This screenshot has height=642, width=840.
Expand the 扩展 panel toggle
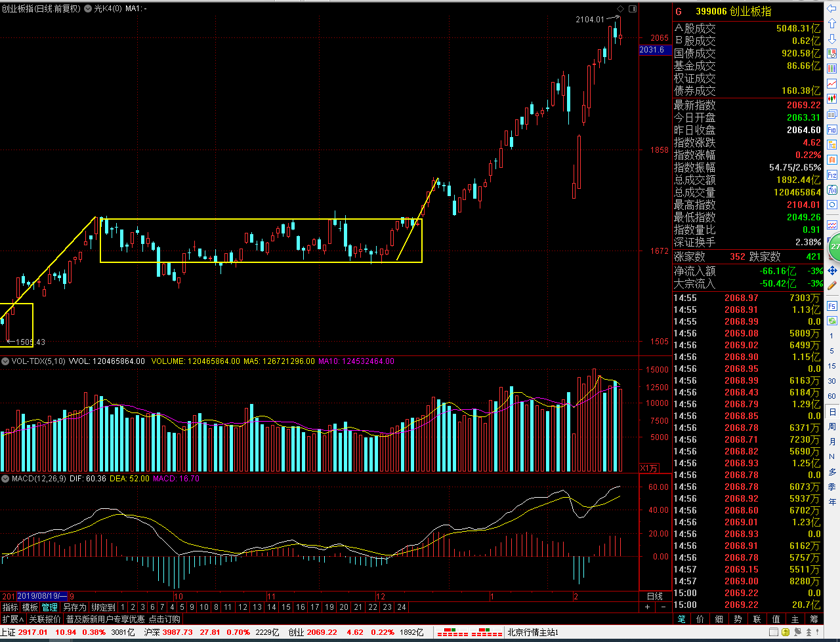(x=12, y=619)
